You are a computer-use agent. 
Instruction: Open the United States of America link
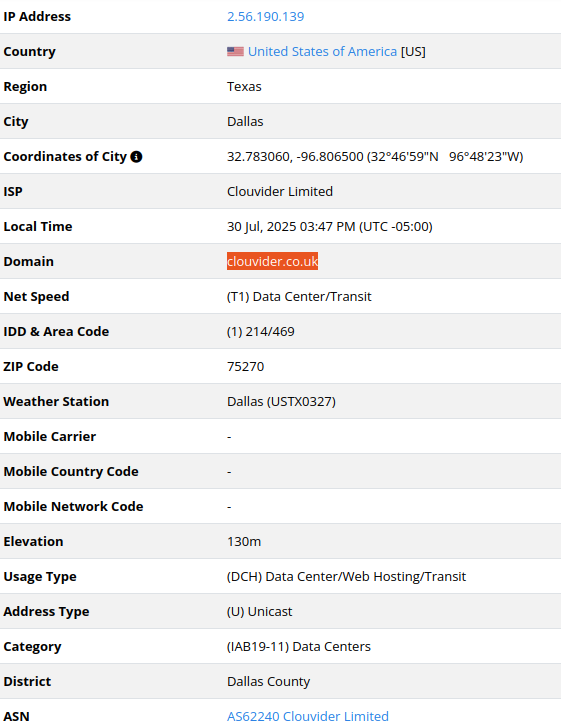(x=322, y=52)
